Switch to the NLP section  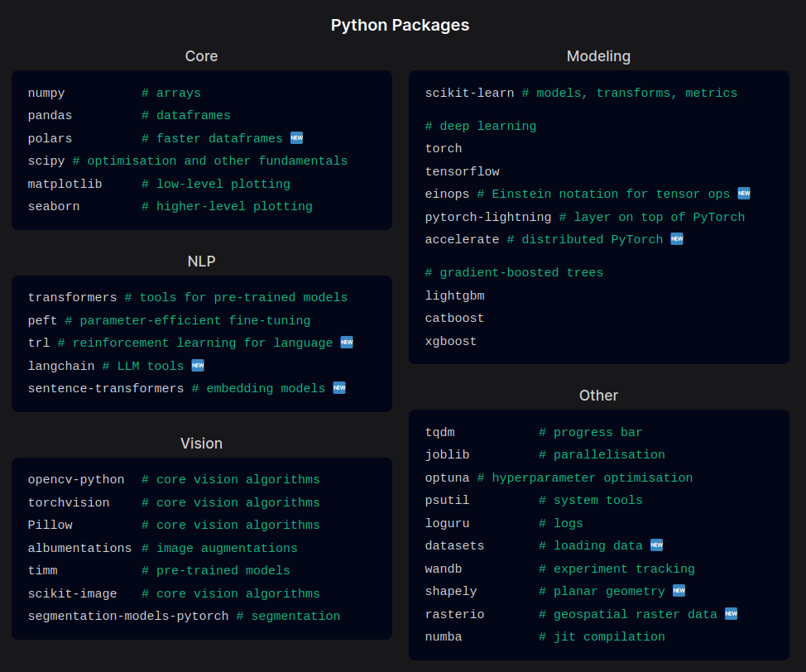pyautogui.click(x=201, y=261)
